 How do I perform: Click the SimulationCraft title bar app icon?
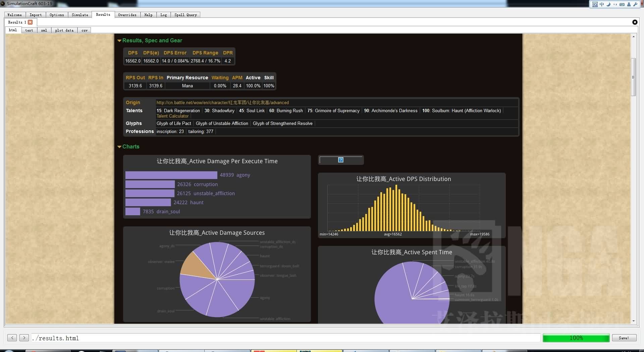click(3, 3)
